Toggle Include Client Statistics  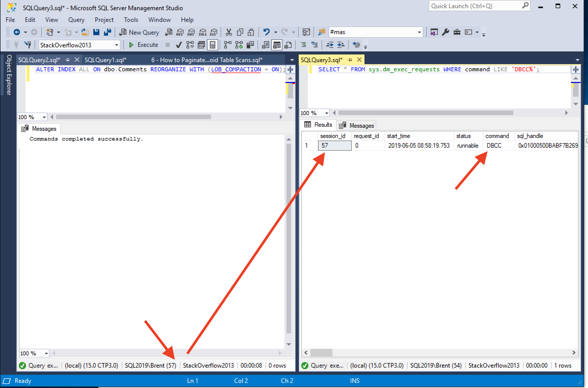pos(250,45)
